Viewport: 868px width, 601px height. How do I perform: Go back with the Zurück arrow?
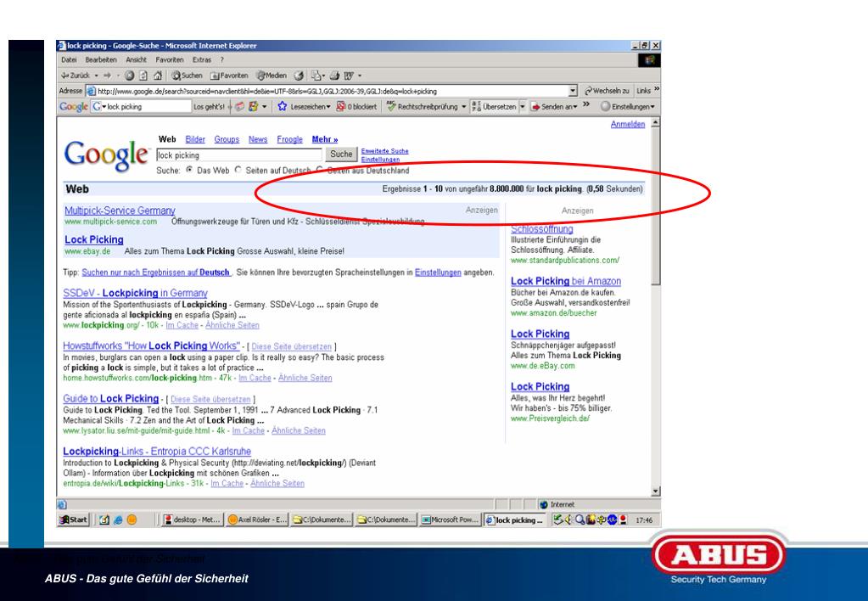(75, 76)
